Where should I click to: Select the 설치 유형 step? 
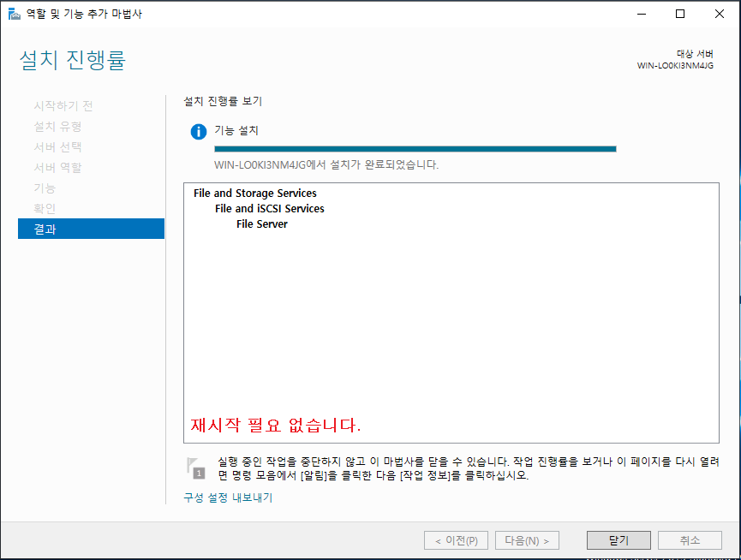[57, 126]
